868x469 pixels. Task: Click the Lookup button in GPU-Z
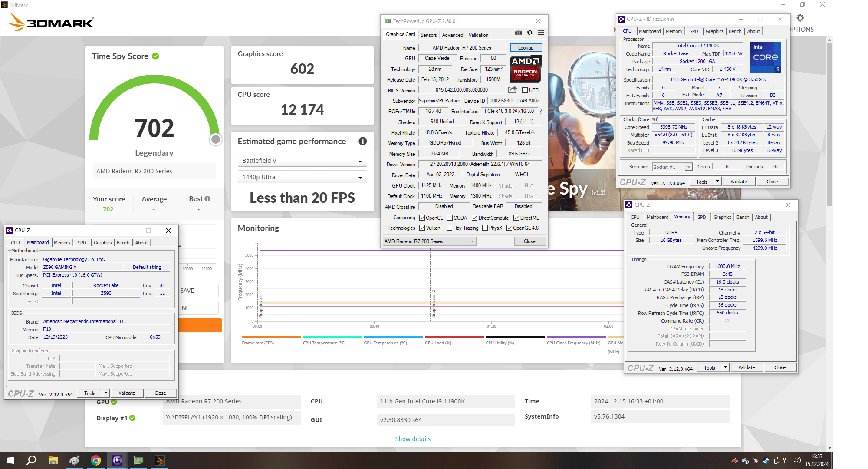click(x=526, y=48)
